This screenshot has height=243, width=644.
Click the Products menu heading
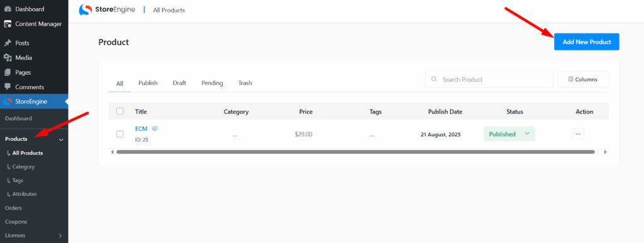click(16, 139)
